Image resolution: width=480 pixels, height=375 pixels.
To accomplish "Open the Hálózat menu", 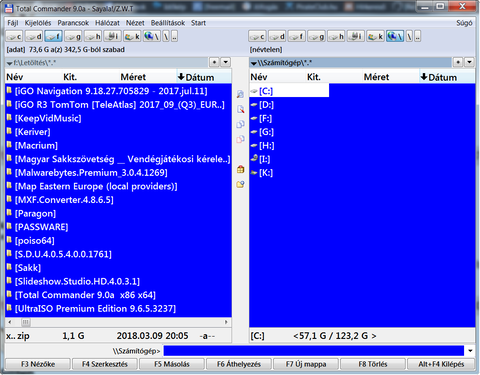I will (x=107, y=23).
